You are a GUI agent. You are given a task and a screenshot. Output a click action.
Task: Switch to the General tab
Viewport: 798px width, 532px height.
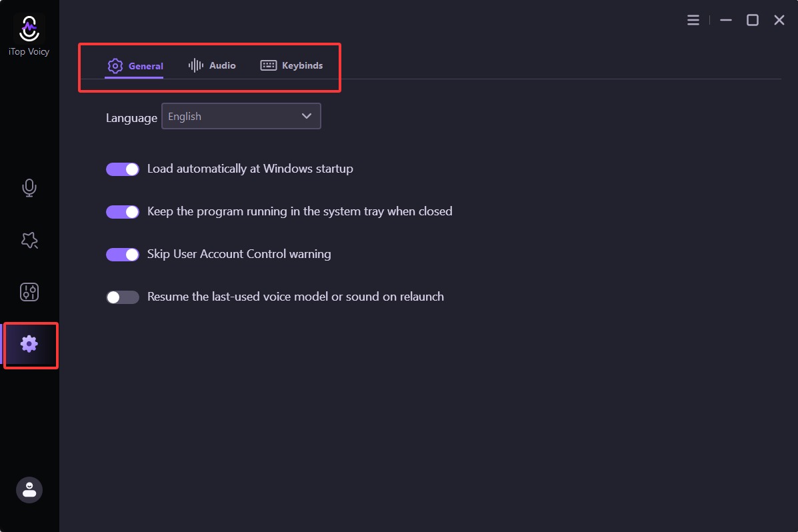[135, 66]
